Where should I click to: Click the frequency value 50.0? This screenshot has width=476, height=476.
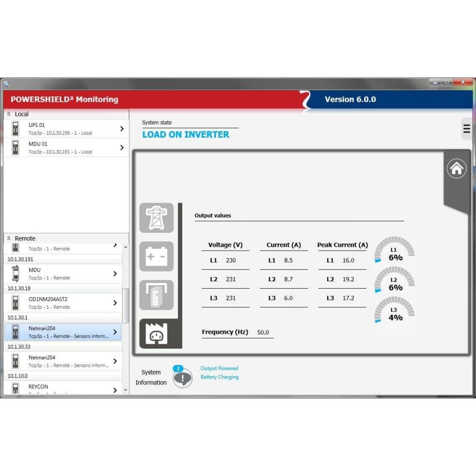tap(263, 332)
